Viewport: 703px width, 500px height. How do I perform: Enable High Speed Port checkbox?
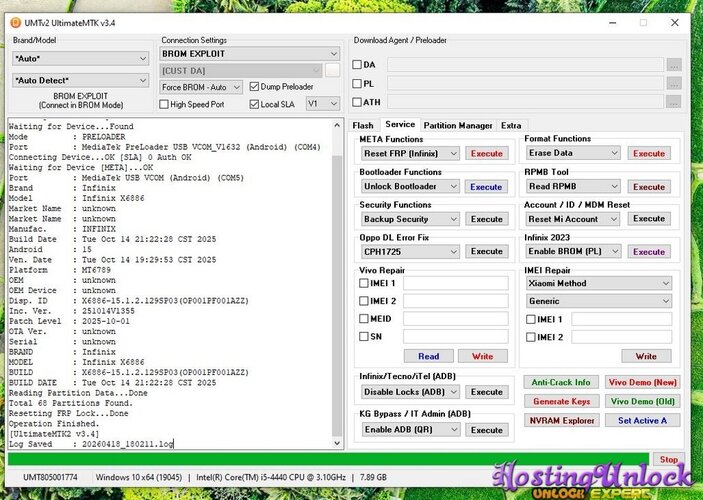pyautogui.click(x=164, y=104)
